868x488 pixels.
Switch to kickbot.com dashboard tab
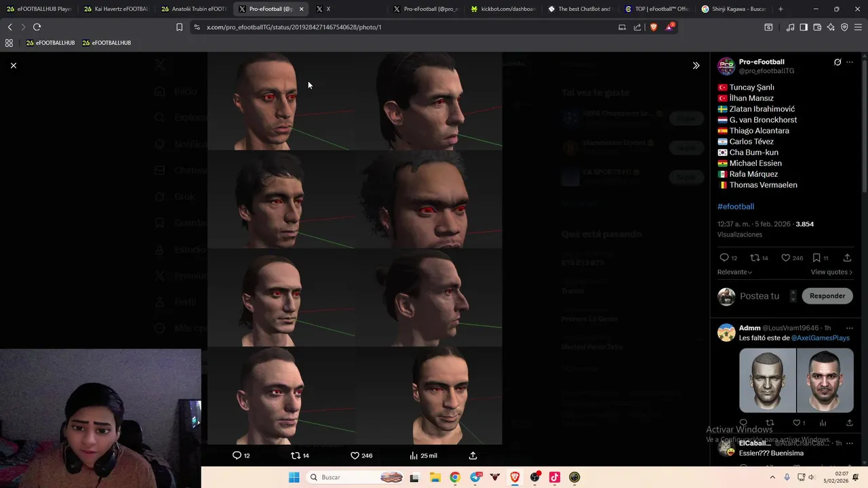tap(503, 9)
